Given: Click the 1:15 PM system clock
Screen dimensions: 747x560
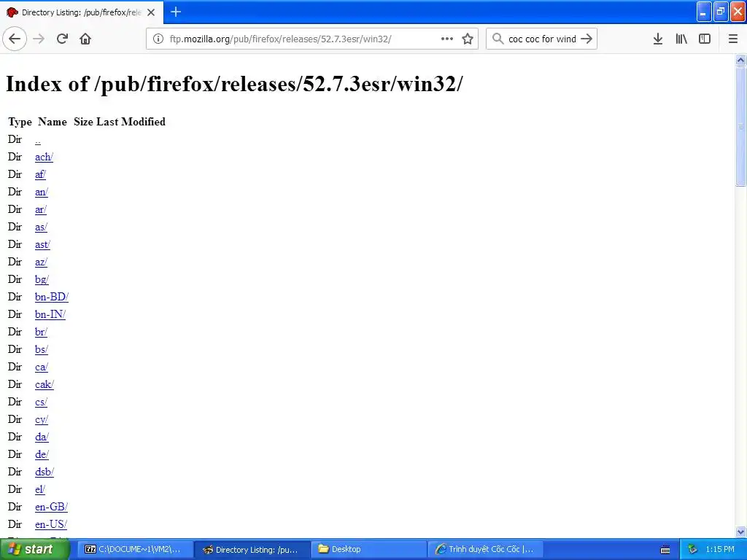Looking at the screenshot, I should [x=720, y=550].
